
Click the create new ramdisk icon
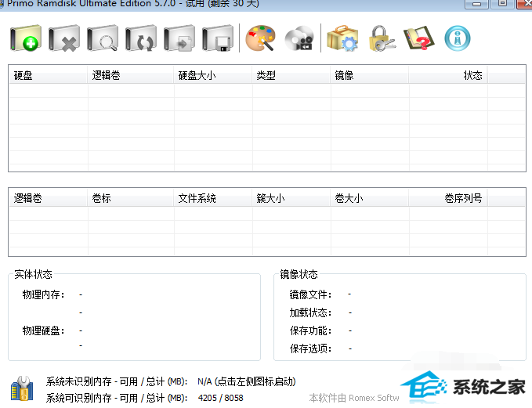click(25, 38)
